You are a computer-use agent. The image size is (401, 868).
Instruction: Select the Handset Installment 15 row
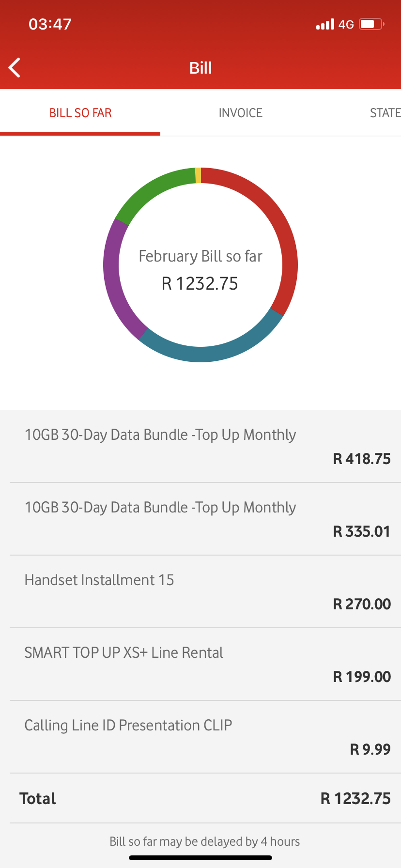[x=200, y=592]
